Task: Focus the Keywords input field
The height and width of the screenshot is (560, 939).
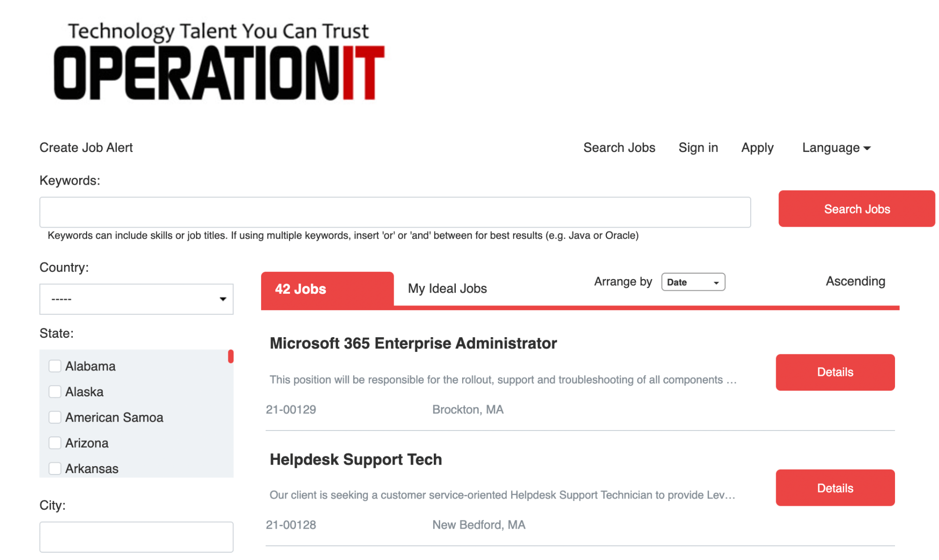Action: pos(395,212)
